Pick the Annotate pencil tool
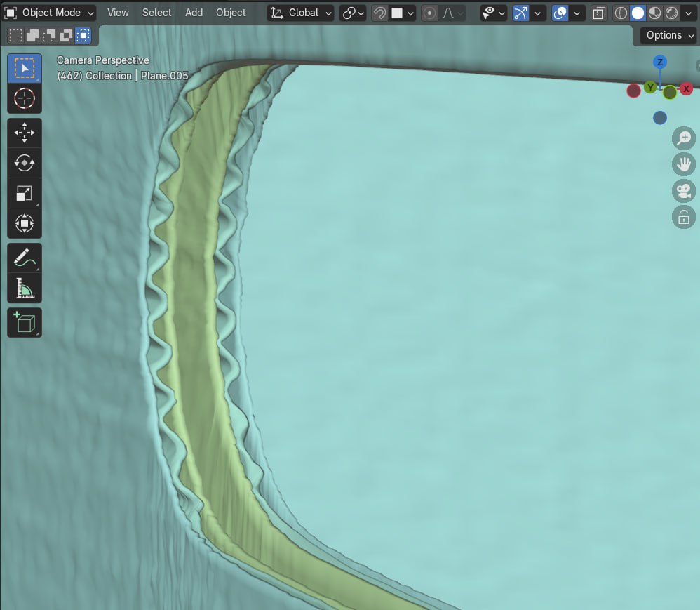700x610 pixels. [x=25, y=258]
